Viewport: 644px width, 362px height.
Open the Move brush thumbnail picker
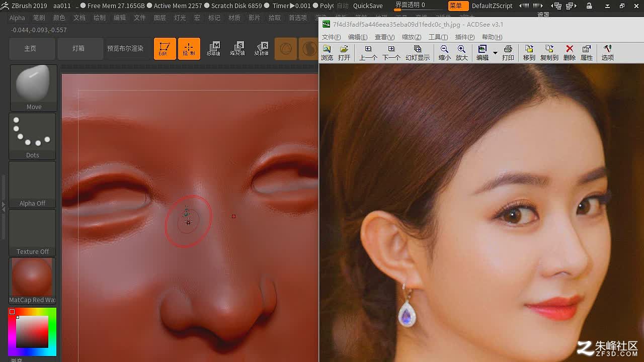[x=34, y=87]
